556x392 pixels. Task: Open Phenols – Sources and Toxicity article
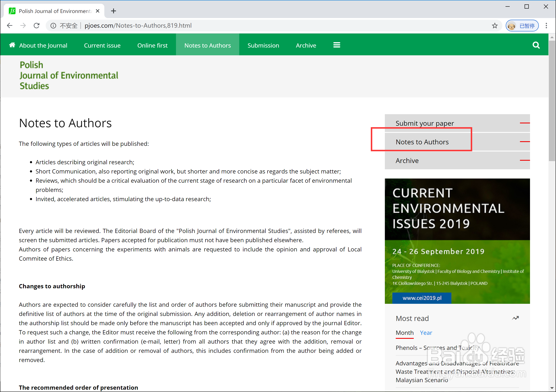[x=437, y=348]
